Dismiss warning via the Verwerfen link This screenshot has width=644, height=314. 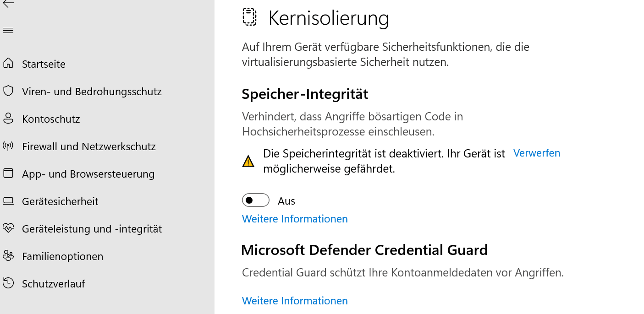536,153
